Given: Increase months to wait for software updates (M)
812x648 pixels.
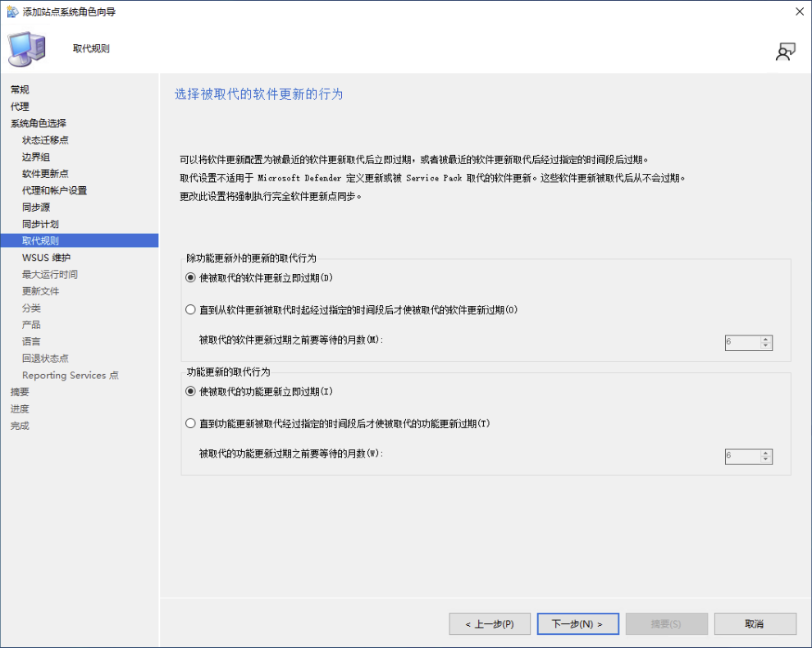Looking at the screenshot, I should 766,340.
